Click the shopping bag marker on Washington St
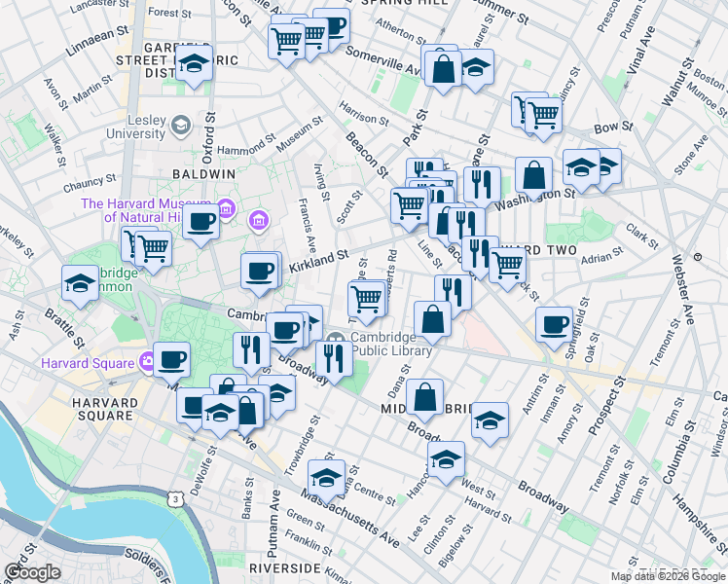 point(534,176)
